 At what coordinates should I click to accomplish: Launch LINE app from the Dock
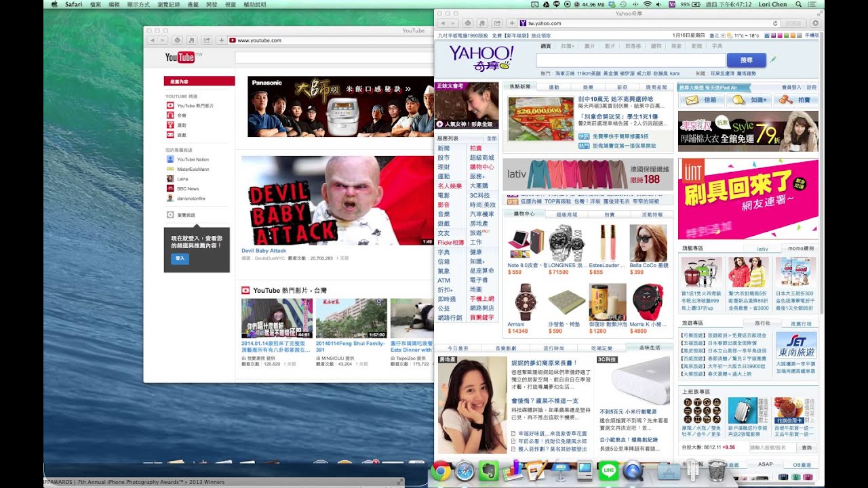click(x=608, y=471)
